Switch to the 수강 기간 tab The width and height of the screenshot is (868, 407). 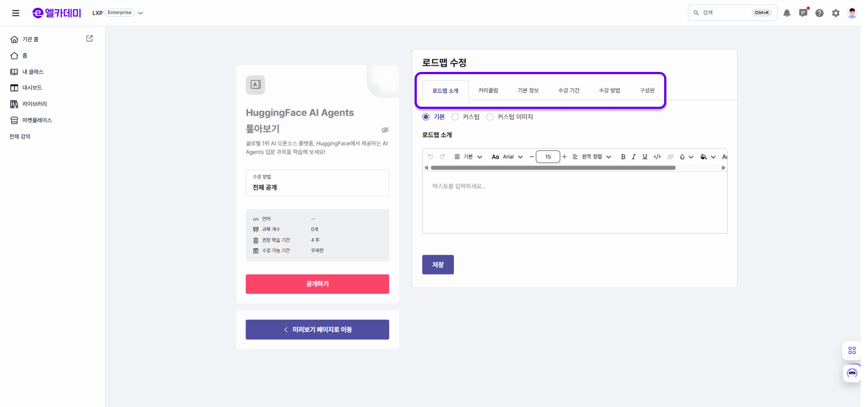[569, 90]
